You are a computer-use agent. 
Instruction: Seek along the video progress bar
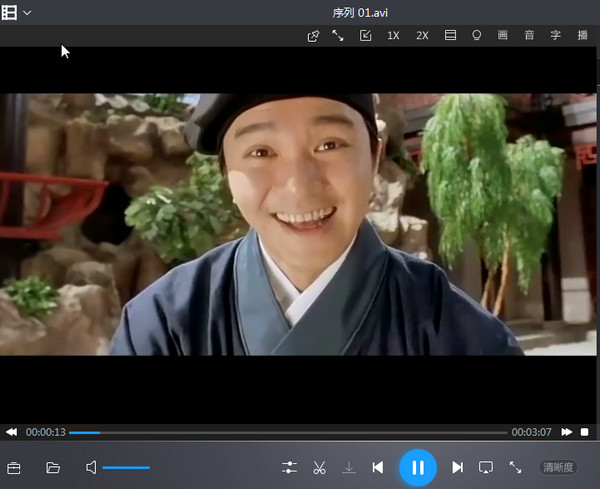point(288,433)
